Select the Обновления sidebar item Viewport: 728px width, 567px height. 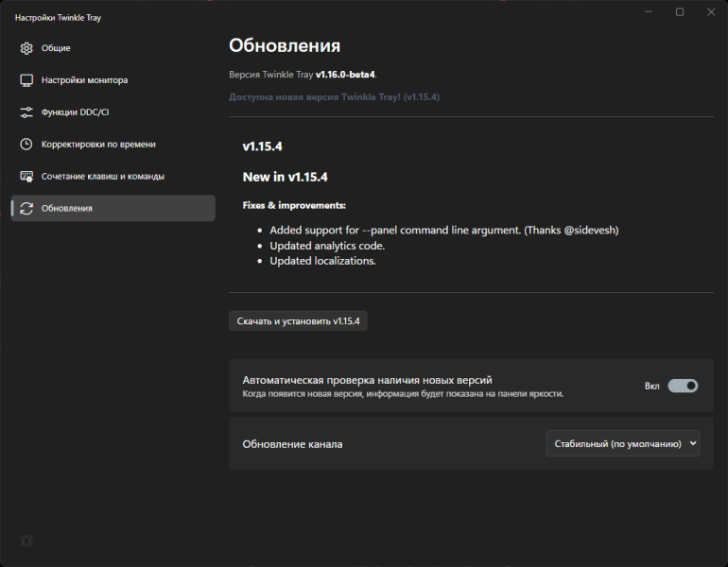point(113,208)
